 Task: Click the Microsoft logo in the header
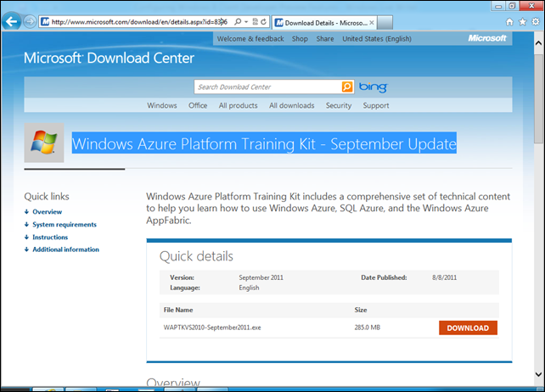487,38
